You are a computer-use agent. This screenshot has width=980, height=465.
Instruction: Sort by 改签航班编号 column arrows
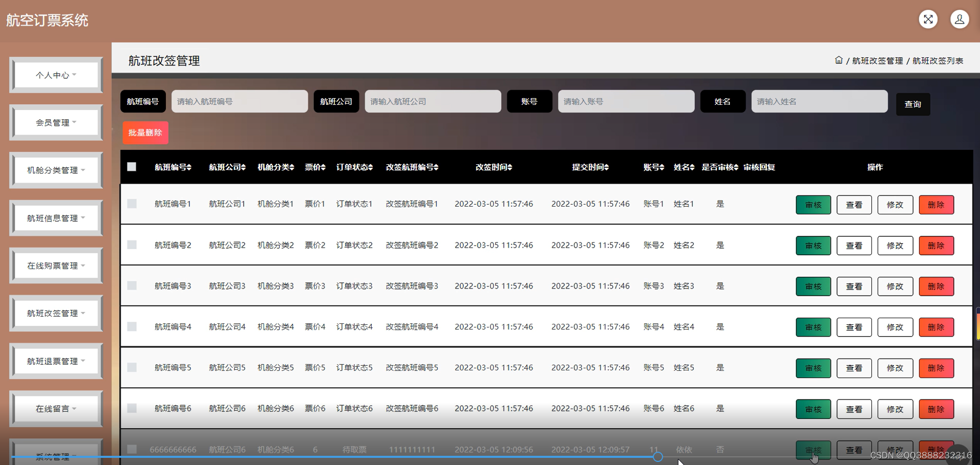pos(436,167)
